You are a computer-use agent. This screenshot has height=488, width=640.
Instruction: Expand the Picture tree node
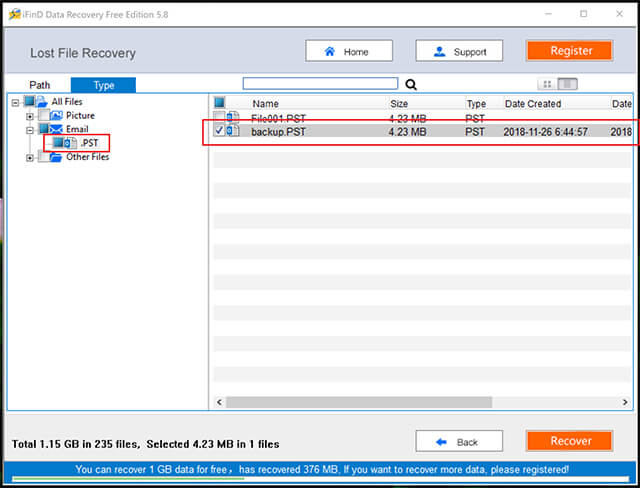click(29, 117)
